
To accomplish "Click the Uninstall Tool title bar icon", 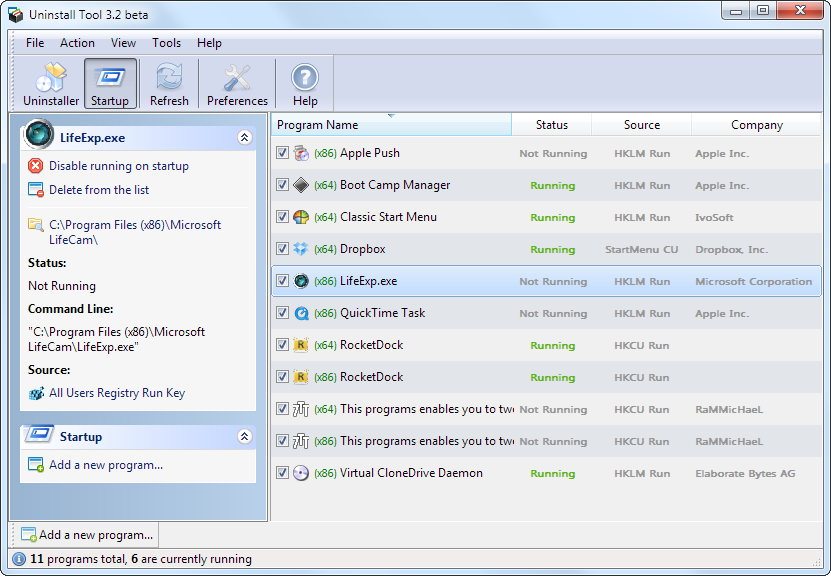I will [15, 15].
